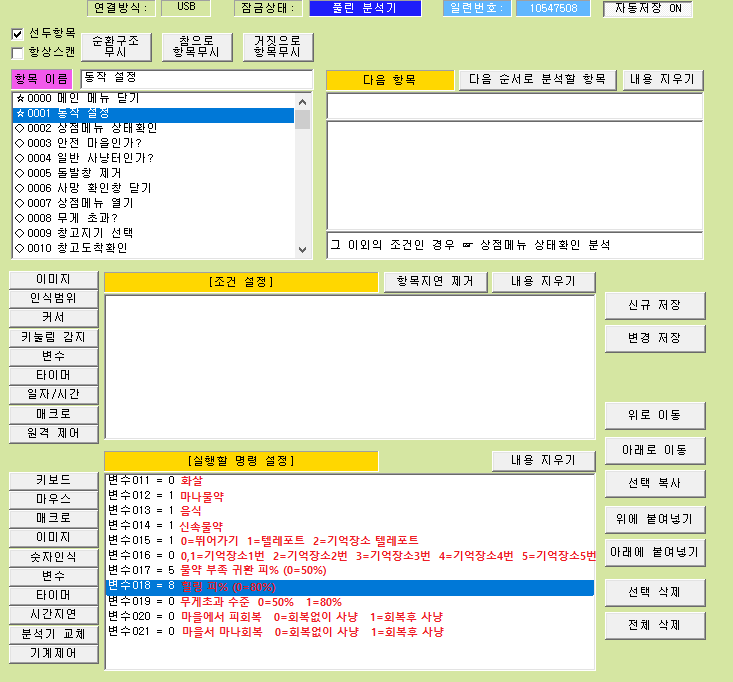Uncheck the 선두항목 checkbox
Viewport: 733px width, 682px height.
[18, 33]
